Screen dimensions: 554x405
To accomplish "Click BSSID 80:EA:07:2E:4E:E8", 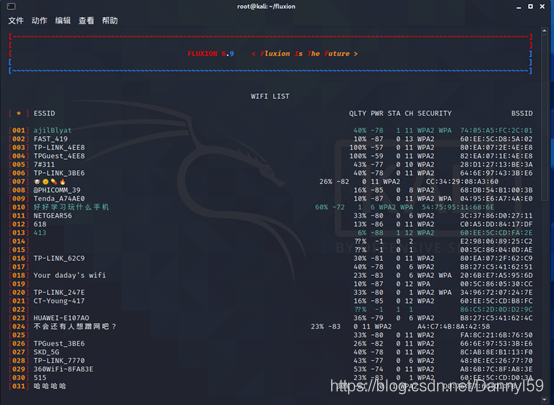I will 496,147.
